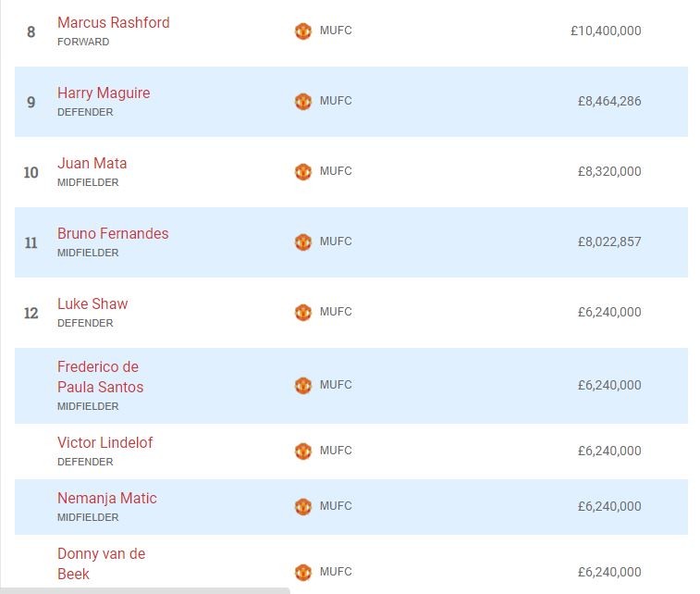The width and height of the screenshot is (700, 594).
Task: Click the Luke Shaw name link
Action: tap(92, 303)
